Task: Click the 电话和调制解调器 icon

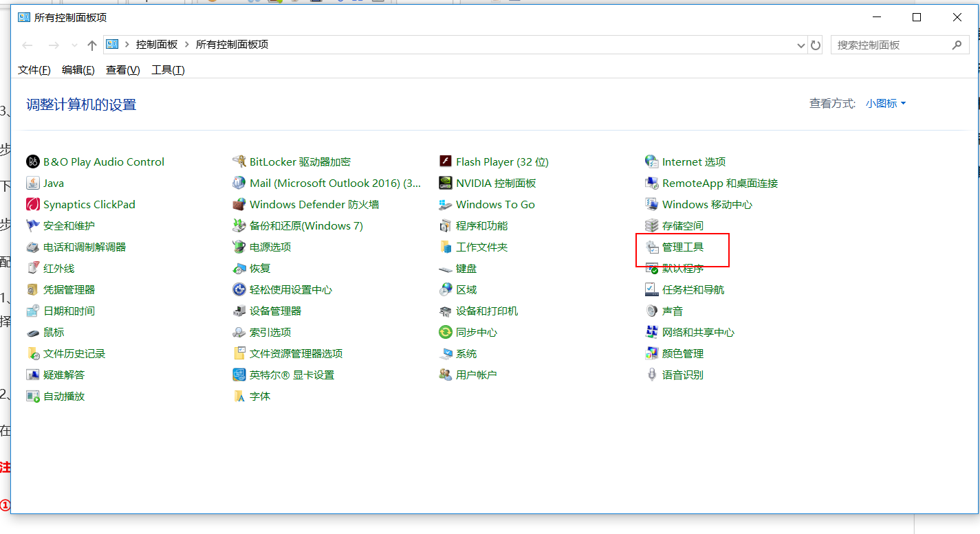Action: click(32, 247)
